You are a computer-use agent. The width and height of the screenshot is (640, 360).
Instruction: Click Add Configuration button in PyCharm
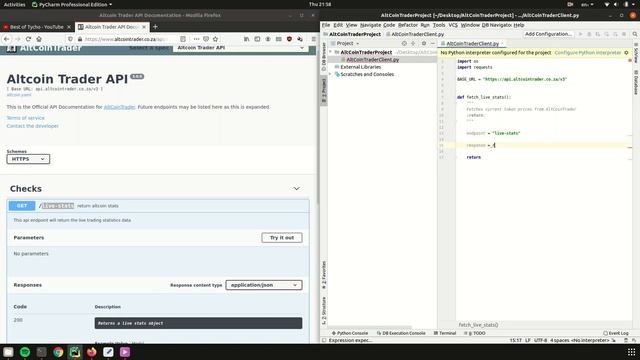click(548, 34)
